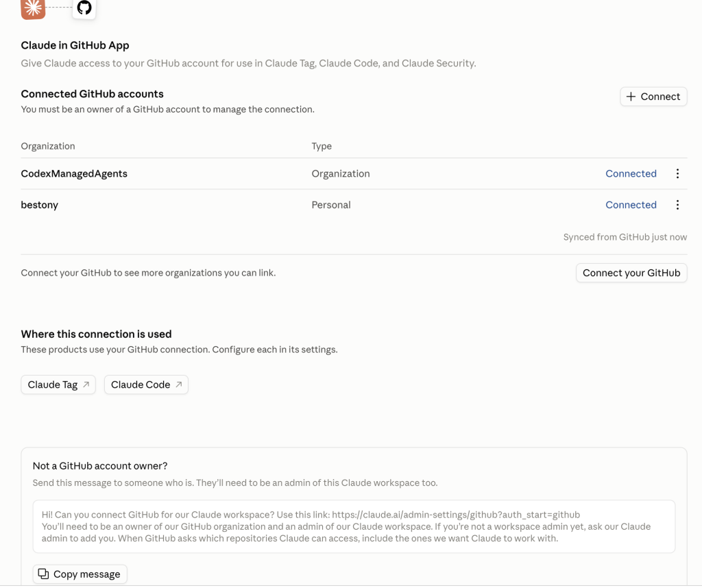Click the plus icon in Connect button
This screenshot has width=702, height=588.
631,97
